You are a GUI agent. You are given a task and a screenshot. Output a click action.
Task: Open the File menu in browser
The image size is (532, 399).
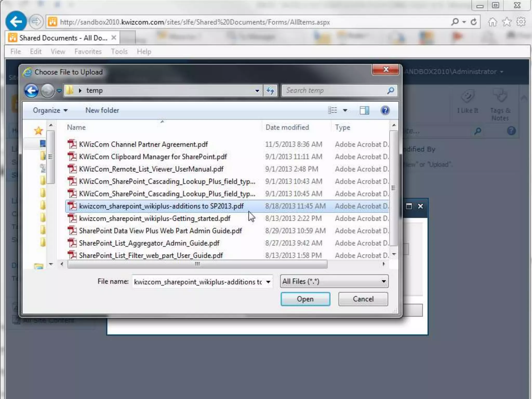(16, 51)
